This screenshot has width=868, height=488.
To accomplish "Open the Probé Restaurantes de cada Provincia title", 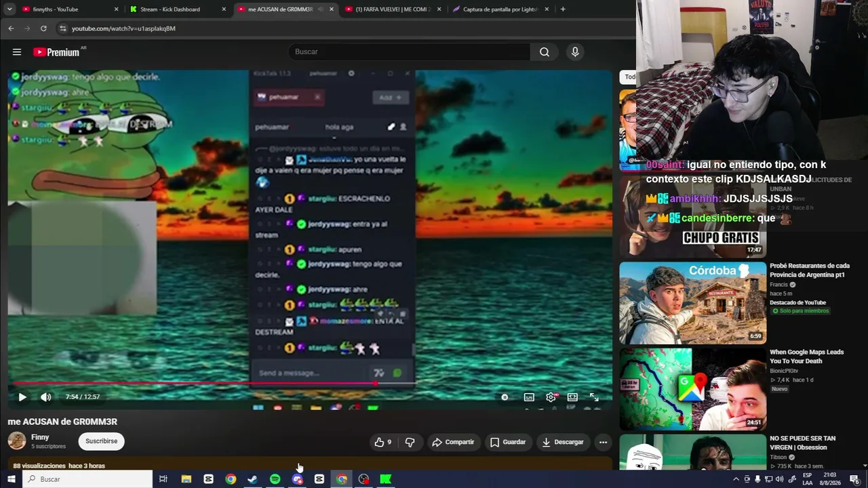I will 810,270.
